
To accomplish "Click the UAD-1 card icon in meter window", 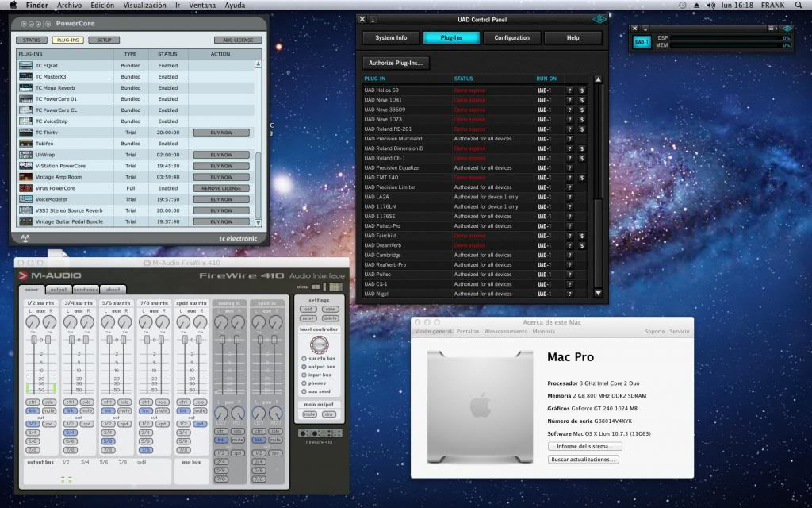I will [642, 41].
